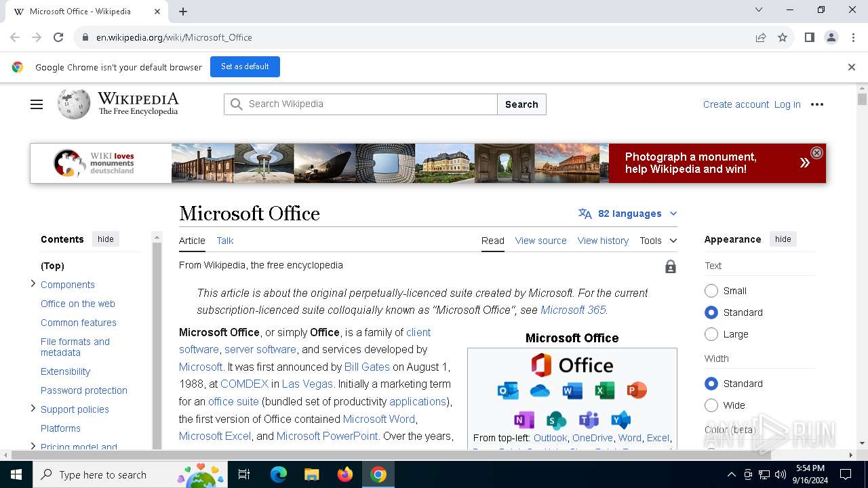
Task: Open Chrome profile avatar icon
Action: (831, 37)
